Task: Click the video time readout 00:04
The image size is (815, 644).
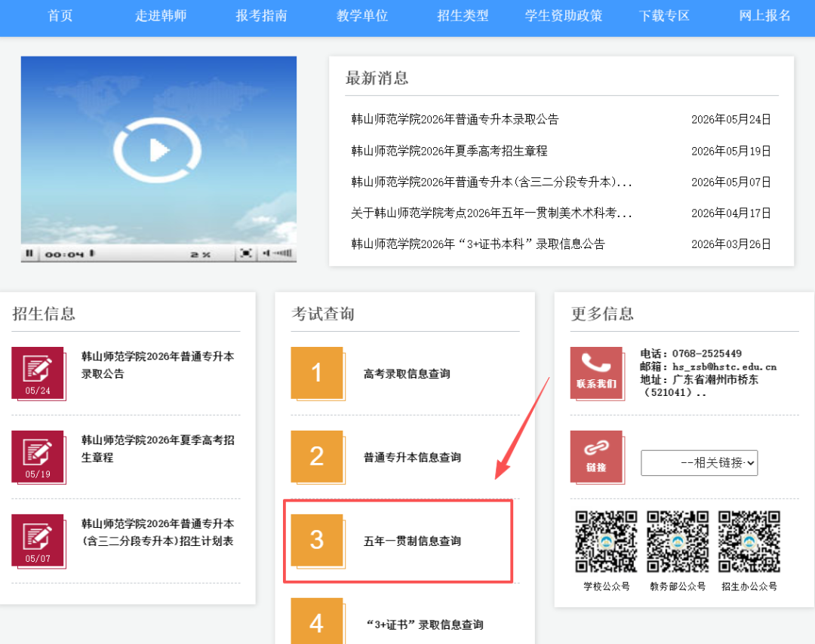Action: pyautogui.click(x=64, y=254)
